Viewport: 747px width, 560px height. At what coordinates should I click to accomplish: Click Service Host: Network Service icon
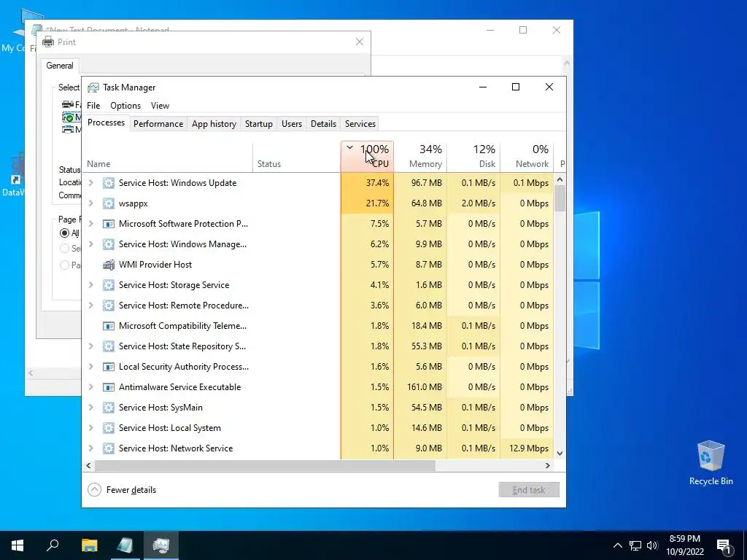(109, 448)
